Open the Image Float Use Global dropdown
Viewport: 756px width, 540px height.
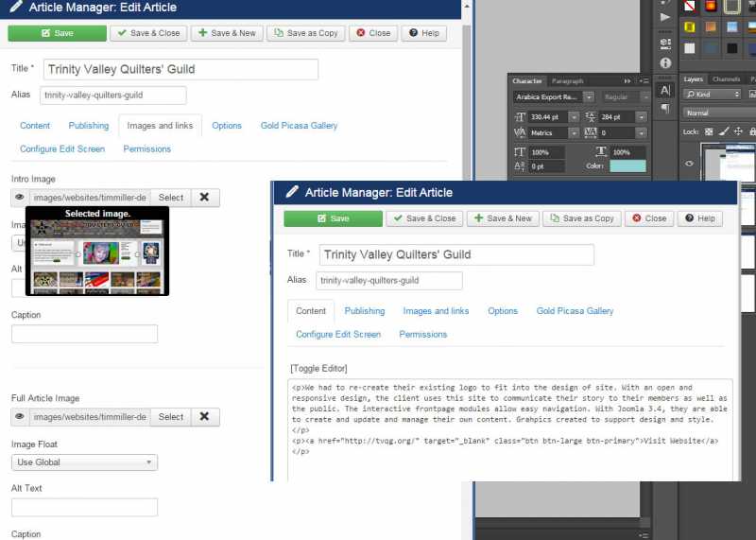tap(84, 462)
